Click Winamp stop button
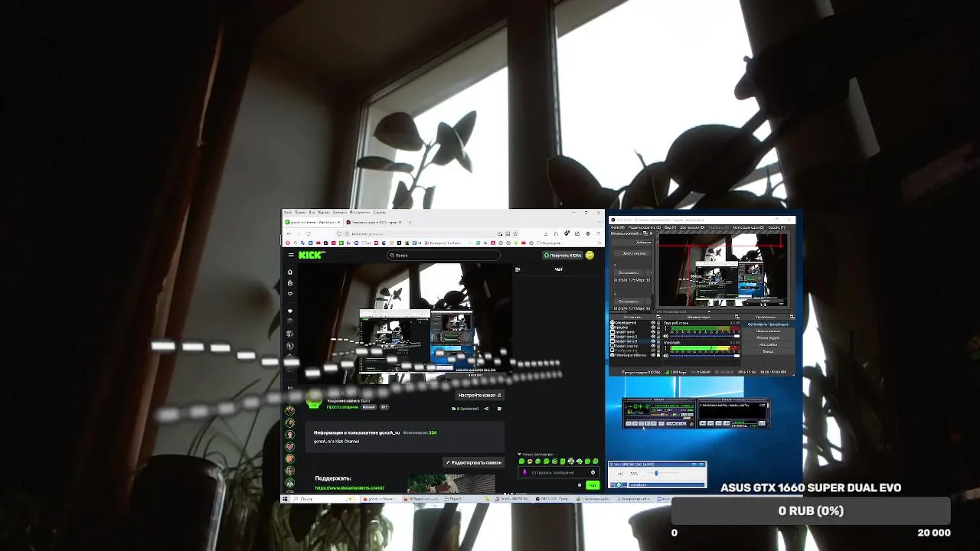980x551 pixels. 648,423
